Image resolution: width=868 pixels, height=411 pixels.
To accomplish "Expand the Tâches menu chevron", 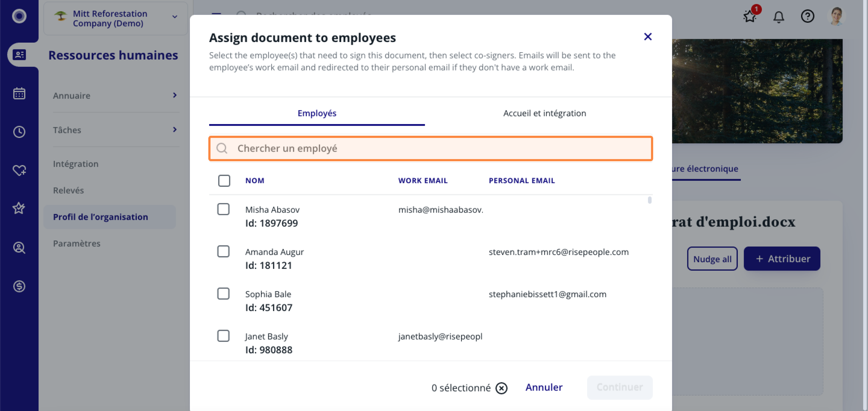I will pos(174,129).
